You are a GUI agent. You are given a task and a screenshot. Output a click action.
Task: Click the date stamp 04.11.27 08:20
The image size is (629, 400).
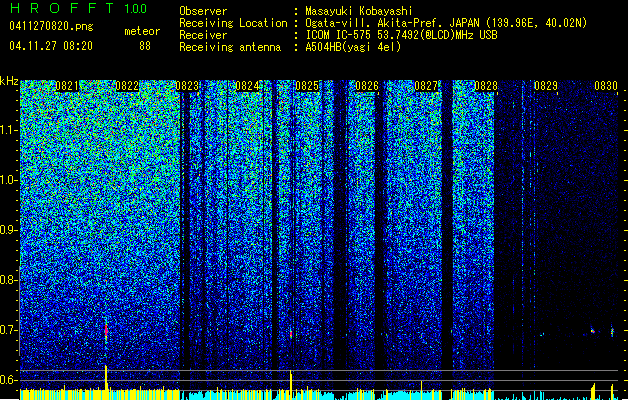[x=51, y=46]
